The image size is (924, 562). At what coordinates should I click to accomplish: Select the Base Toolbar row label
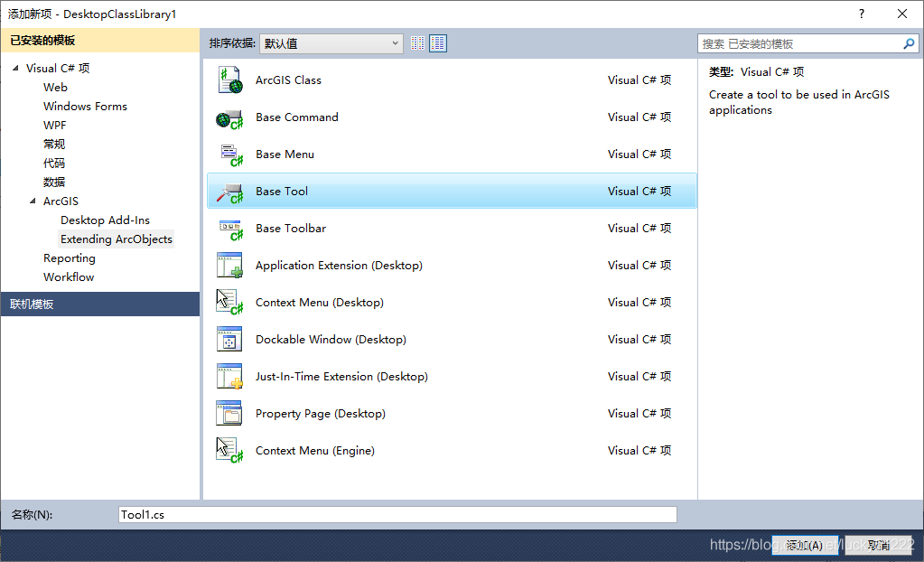[x=291, y=229]
